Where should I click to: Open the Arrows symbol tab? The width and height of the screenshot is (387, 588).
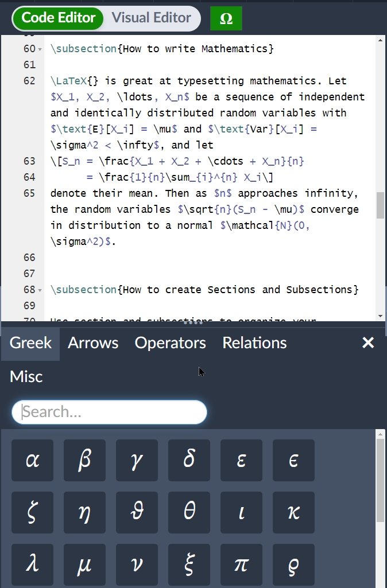pyautogui.click(x=93, y=343)
